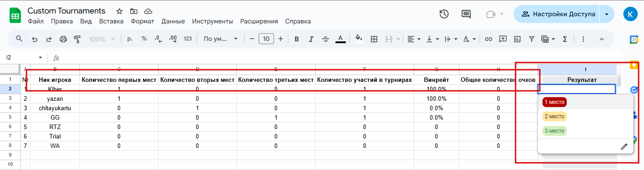Select cell containing chitayukartu
Screen dimensions: 644x170
[x=55, y=108]
